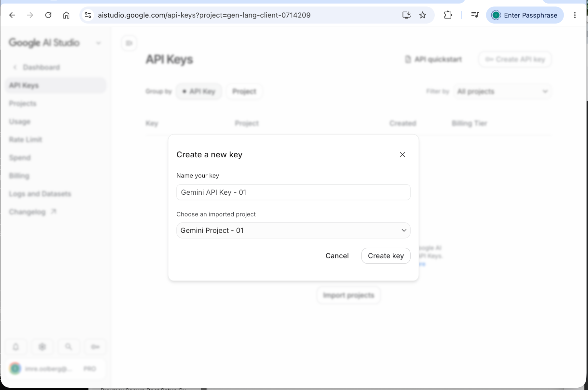Click the Import projects button
The image size is (588, 390).
coord(349,295)
